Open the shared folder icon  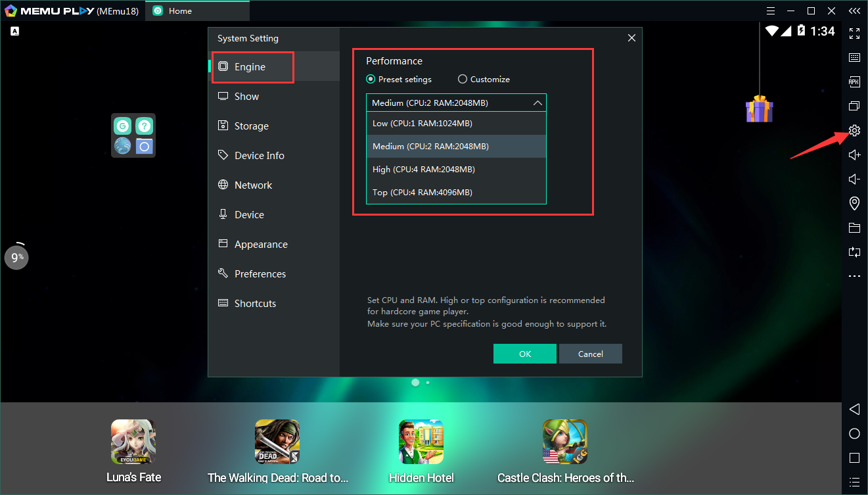(854, 228)
